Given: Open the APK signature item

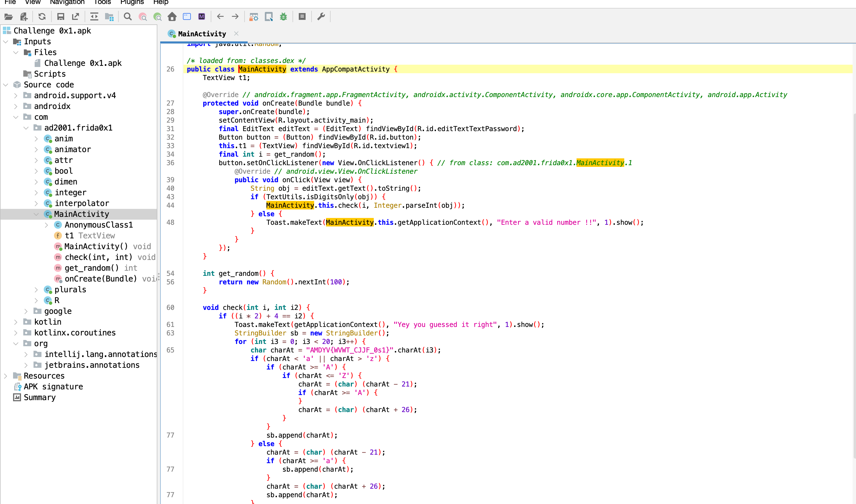Looking at the screenshot, I should 53,387.
